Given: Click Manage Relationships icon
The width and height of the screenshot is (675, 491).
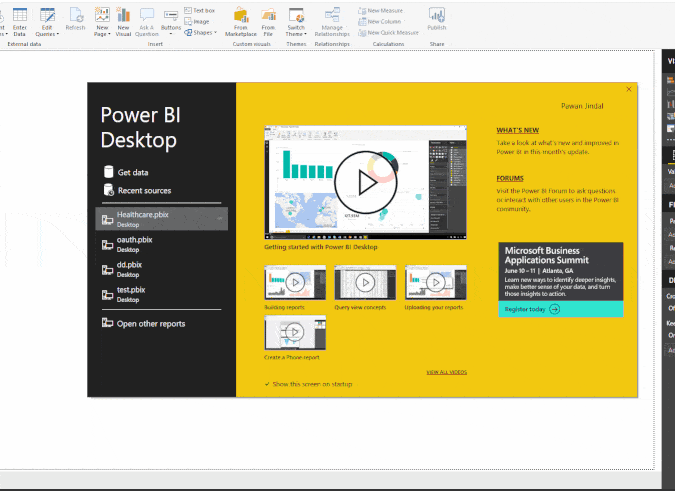Looking at the screenshot, I should (x=332, y=22).
